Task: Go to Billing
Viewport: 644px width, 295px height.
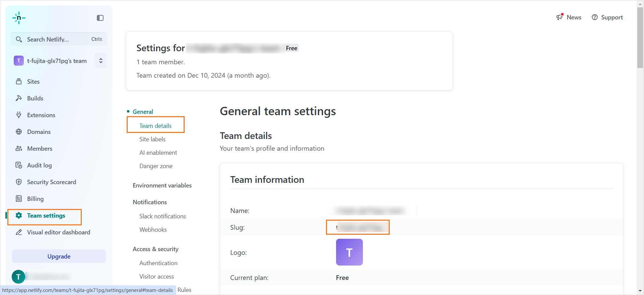Action: coord(35,199)
